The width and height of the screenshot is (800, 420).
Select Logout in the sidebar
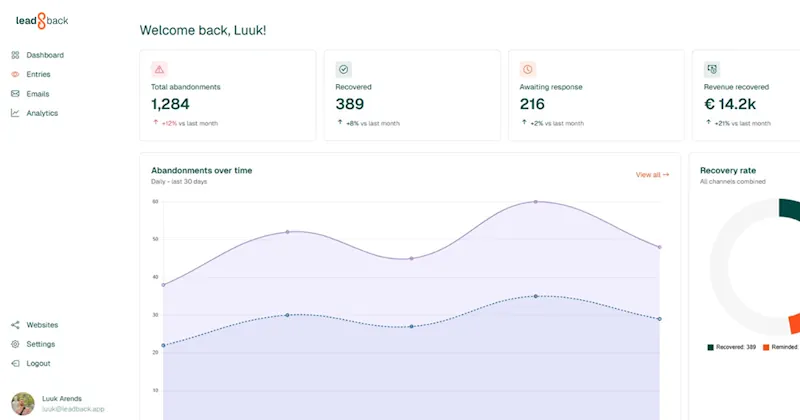point(38,364)
